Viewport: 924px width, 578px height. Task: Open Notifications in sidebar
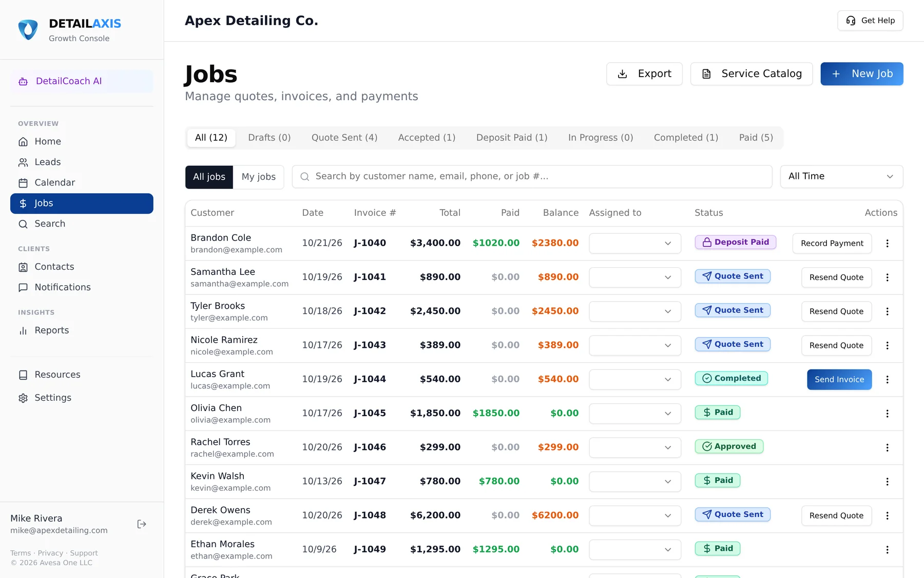(x=82, y=287)
